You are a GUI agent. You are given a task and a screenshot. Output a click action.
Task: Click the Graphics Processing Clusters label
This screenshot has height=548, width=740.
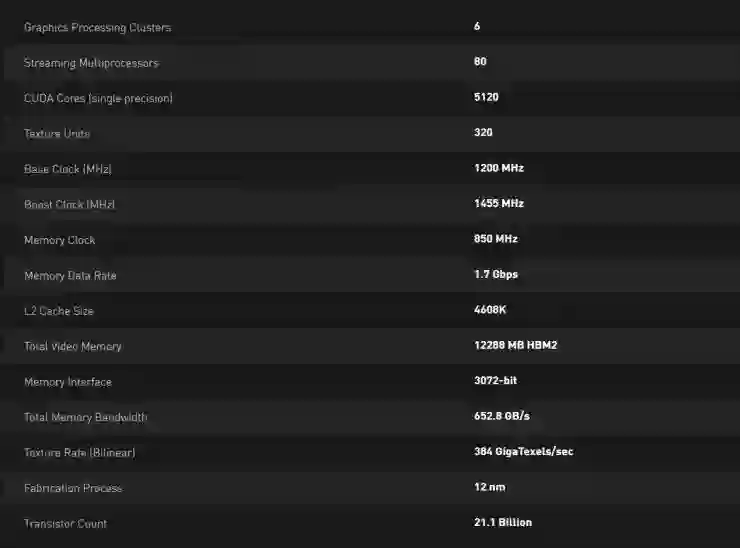[97, 28]
